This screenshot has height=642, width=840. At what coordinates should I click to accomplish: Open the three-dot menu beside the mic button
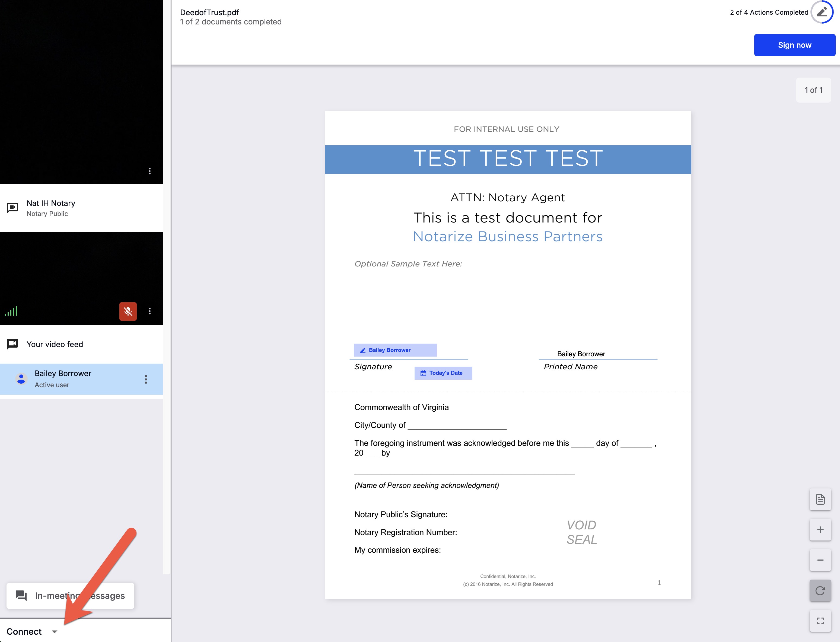[x=149, y=311]
